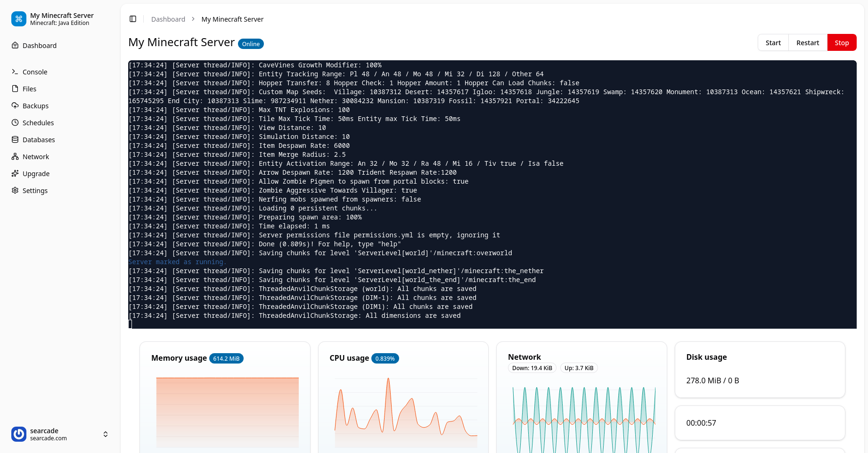
Task: Click the 00:00:57 uptime value
Action: pyautogui.click(x=701, y=423)
